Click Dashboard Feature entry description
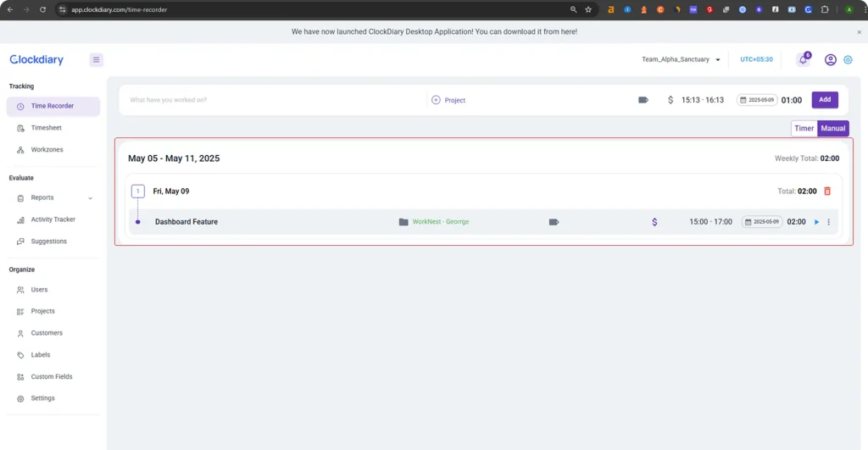This screenshot has height=450, width=868. click(x=186, y=222)
